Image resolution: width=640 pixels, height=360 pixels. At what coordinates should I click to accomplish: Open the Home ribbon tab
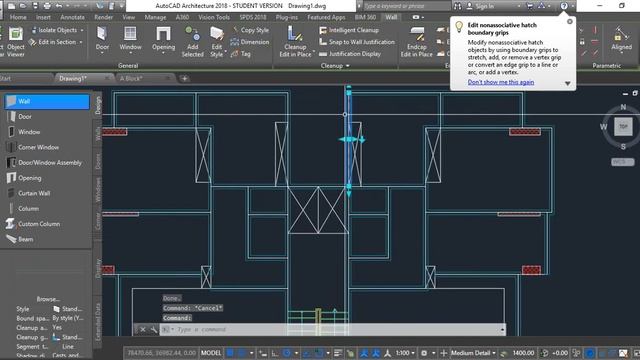[18, 17]
